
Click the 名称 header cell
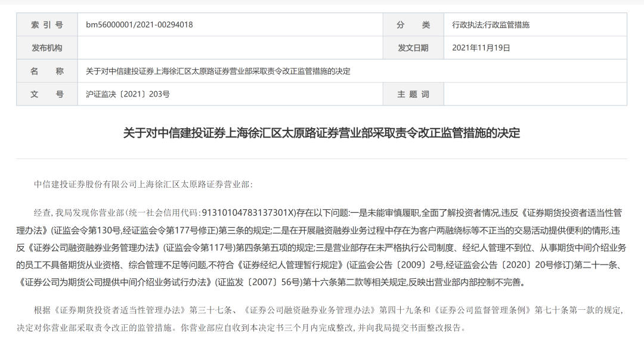pyautogui.click(x=47, y=71)
